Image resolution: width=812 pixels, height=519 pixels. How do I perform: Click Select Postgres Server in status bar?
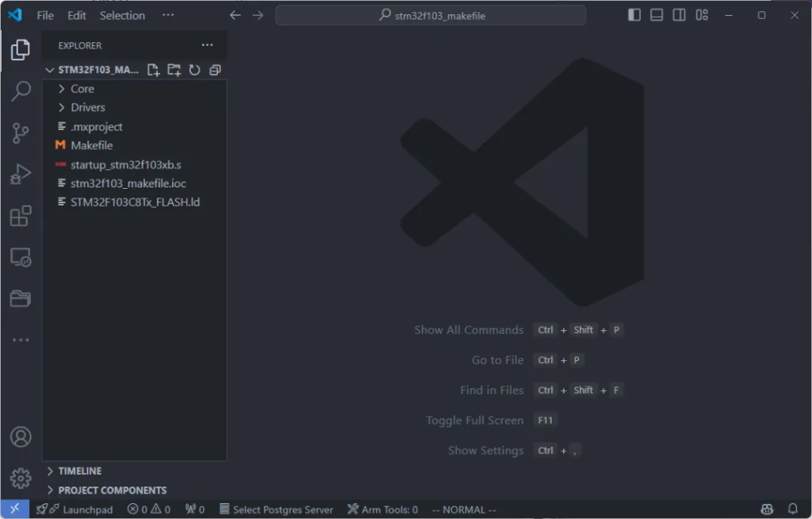[x=276, y=509]
